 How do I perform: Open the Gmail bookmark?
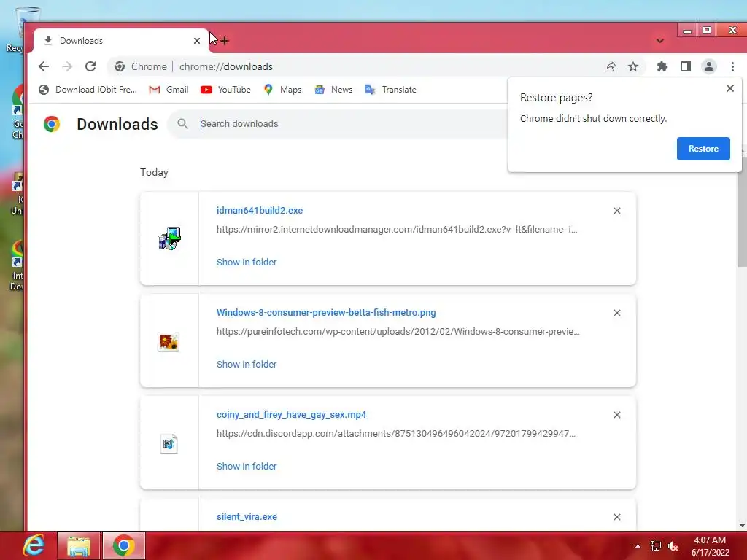(x=169, y=90)
